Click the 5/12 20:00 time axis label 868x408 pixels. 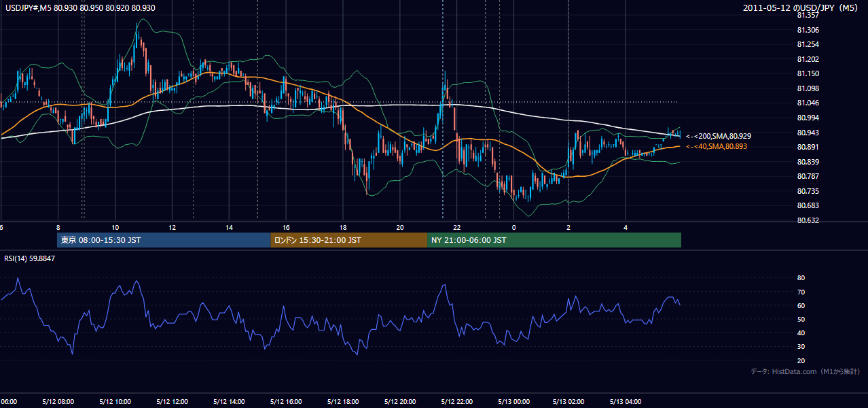[x=400, y=401]
